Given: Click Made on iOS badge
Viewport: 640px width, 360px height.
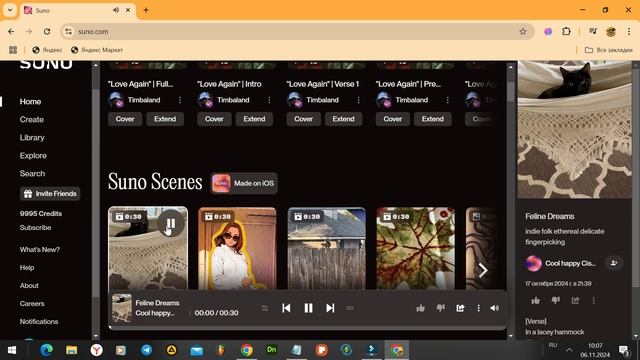Looking at the screenshot, I should [244, 183].
